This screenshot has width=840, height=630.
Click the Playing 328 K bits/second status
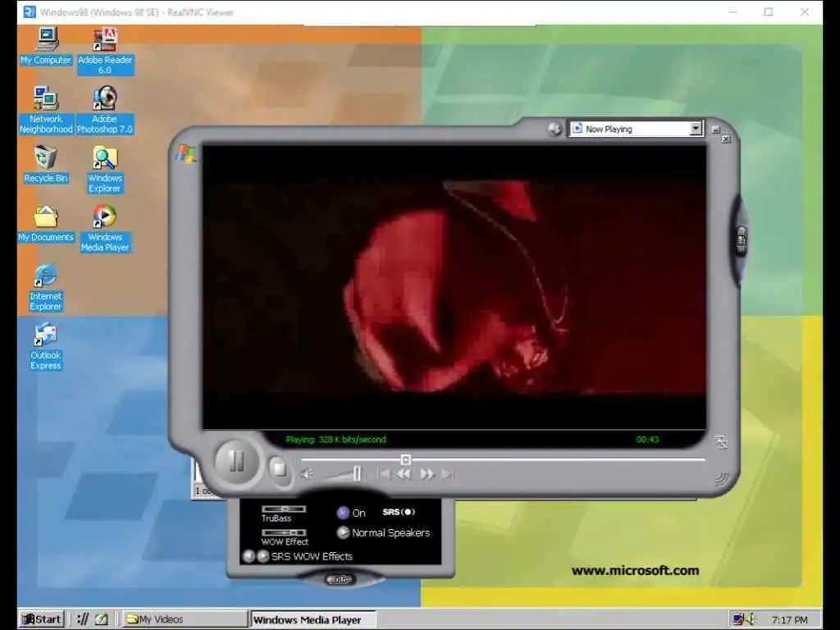pos(336,440)
